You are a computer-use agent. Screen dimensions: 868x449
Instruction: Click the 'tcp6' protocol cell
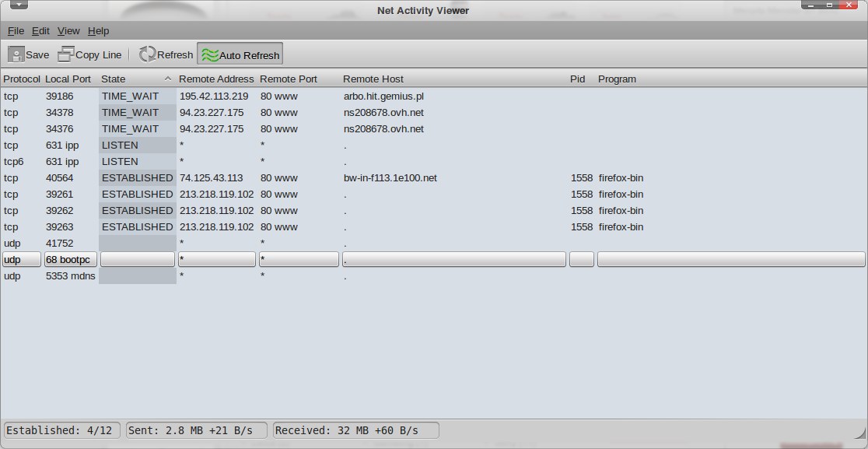tap(14, 162)
